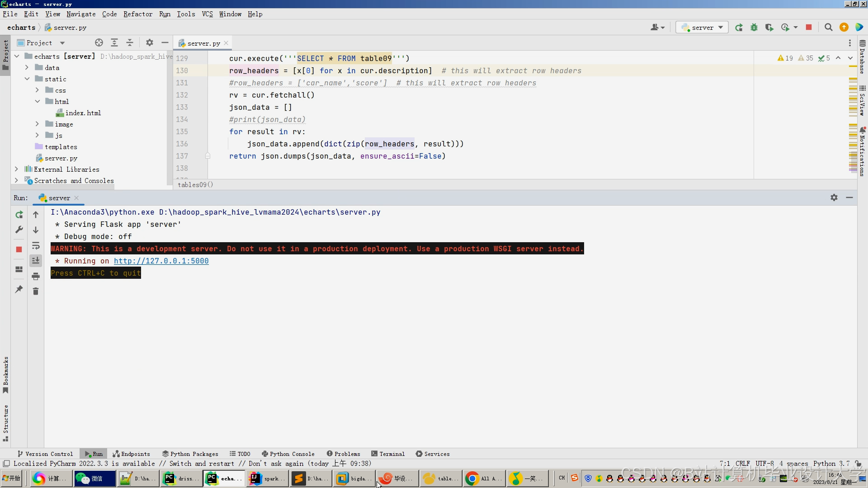Click the Python 3.7 interpreter in status bar
Image resolution: width=868 pixels, height=488 pixels.
coord(831,464)
